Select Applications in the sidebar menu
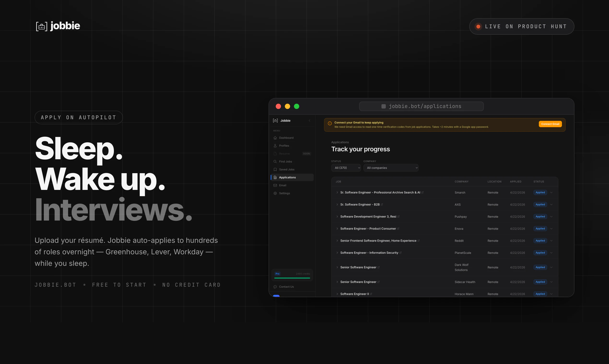 (x=292, y=177)
